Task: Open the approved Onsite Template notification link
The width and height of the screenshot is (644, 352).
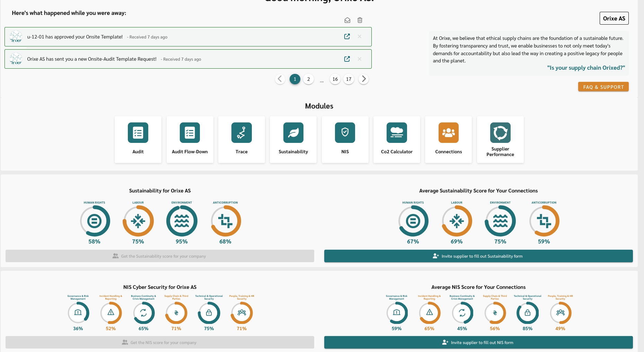Action: (x=347, y=36)
